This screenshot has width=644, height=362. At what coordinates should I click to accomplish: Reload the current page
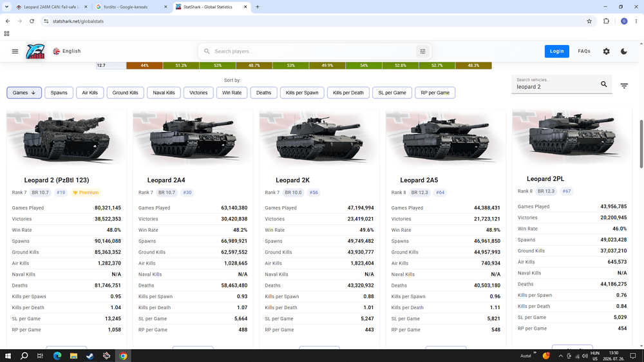(x=32, y=21)
